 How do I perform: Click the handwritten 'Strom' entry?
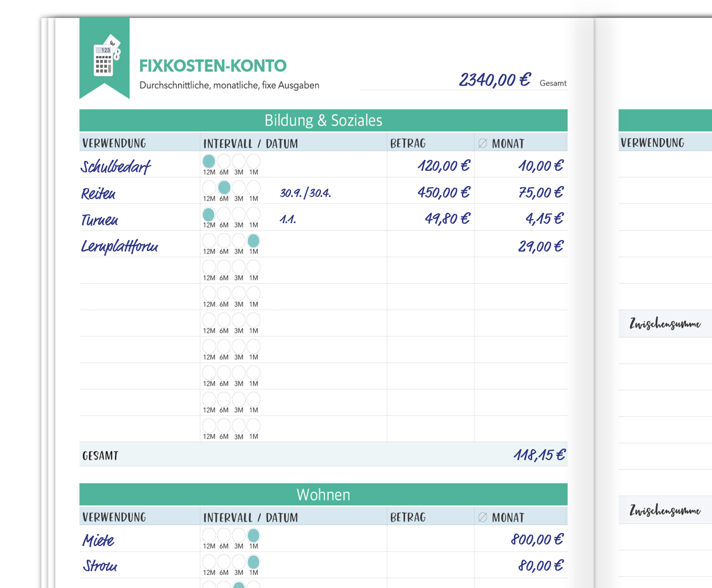(x=100, y=566)
